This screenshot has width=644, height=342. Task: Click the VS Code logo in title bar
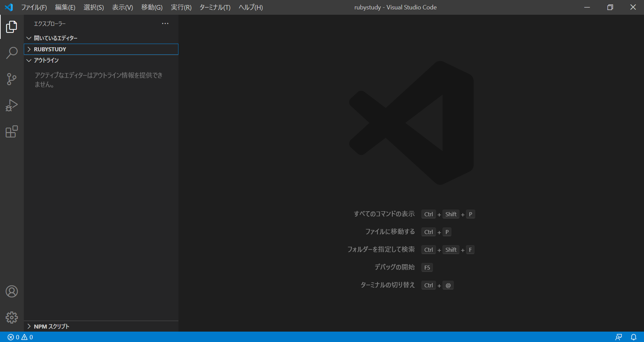click(x=9, y=7)
